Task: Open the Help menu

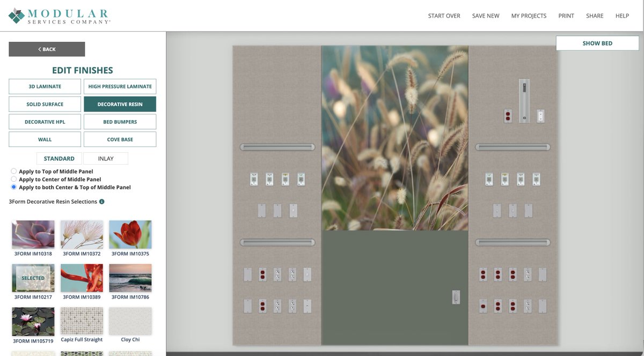Action: [x=622, y=16]
